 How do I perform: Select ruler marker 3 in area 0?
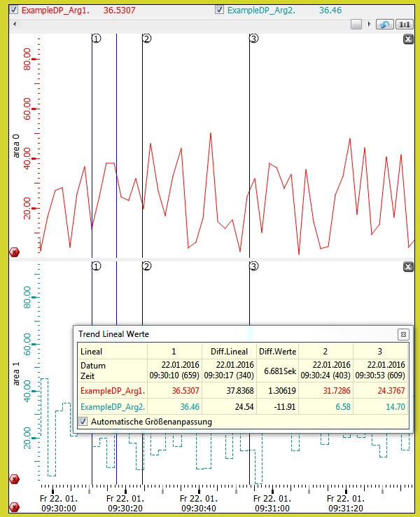coord(253,39)
